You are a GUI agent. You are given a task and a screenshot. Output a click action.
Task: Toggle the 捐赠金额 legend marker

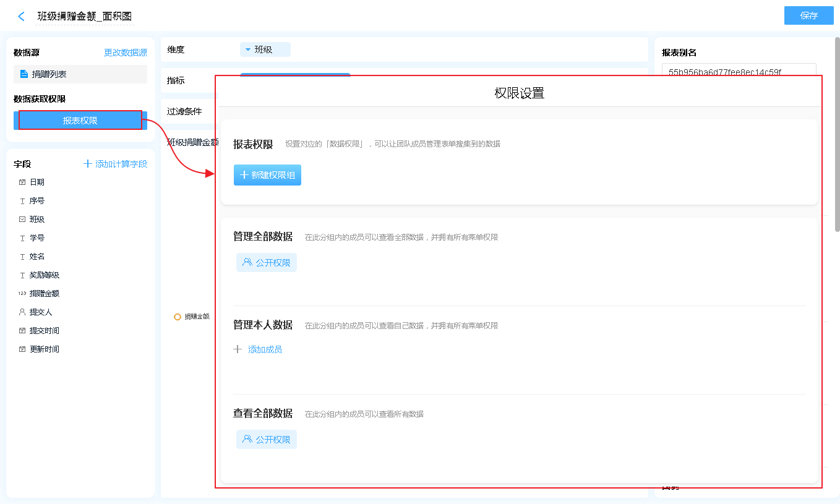point(178,317)
